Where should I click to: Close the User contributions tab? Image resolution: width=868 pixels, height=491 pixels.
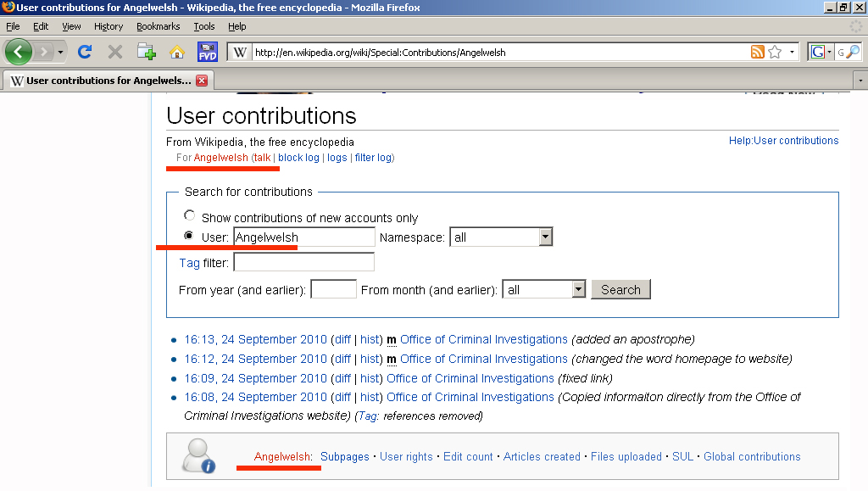(x=202, y=81)
